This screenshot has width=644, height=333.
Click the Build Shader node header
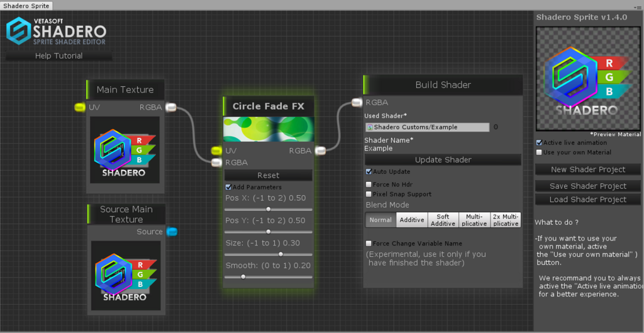pyautogui.click(x=443, y=85)
